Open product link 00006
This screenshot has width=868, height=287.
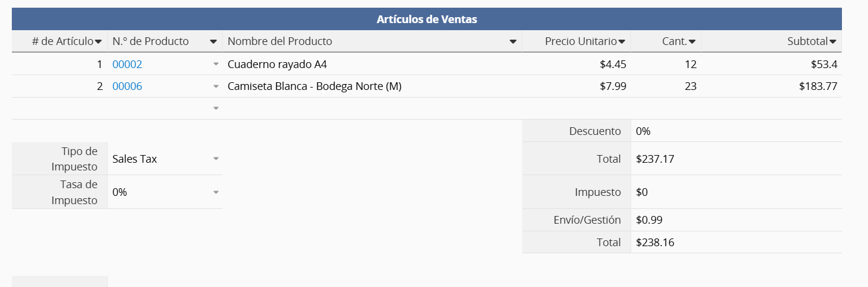tap(127, 86)
